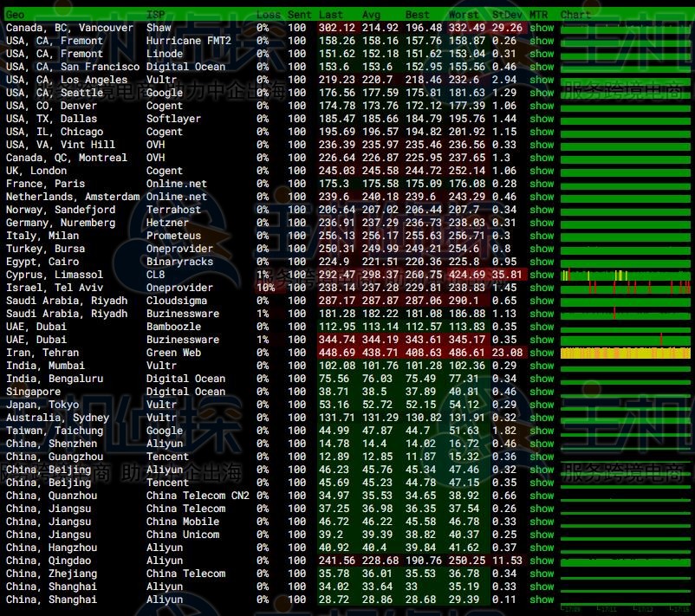695x616 pixels.
Task: Open MTR show for Norway, Sandefjord row
Action: click(x=542, y=210)
